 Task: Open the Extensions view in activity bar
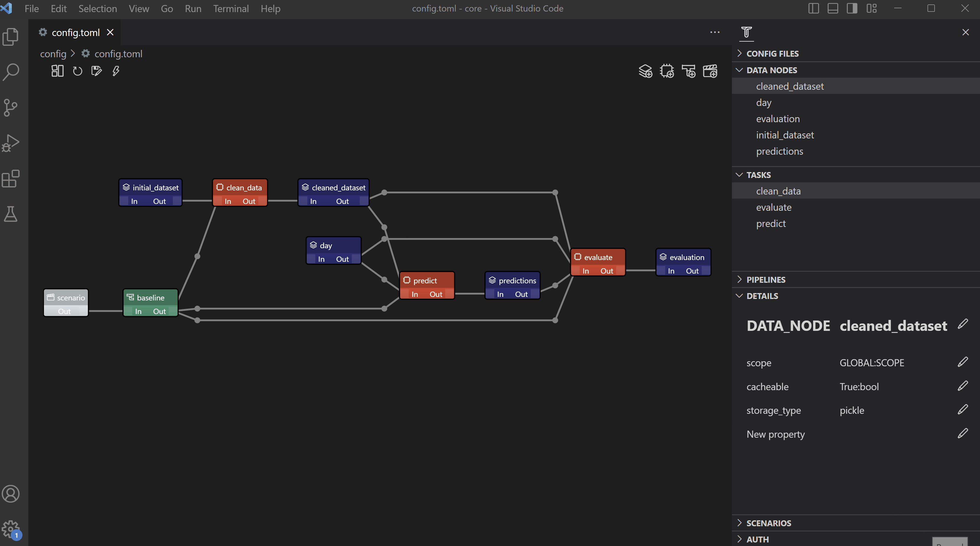coord(11,179)
